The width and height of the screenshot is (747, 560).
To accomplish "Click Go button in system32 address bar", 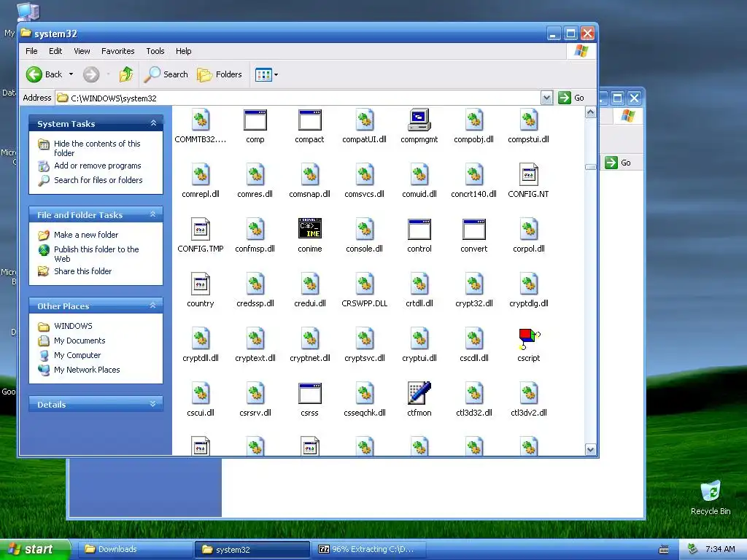I will click(x=572, y=98).
